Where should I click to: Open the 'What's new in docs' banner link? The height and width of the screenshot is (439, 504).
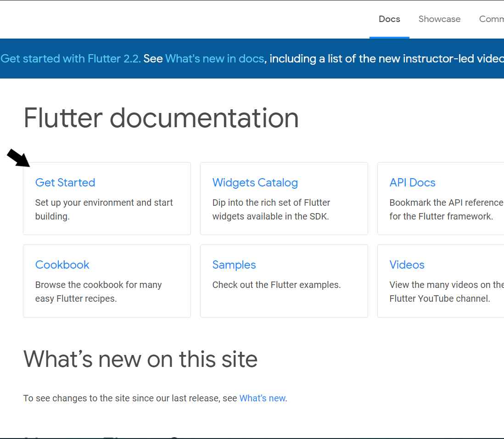215,58
